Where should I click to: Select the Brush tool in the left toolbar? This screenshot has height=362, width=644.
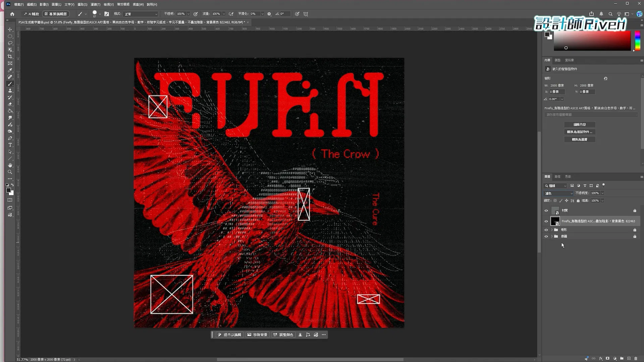point(10,84)
